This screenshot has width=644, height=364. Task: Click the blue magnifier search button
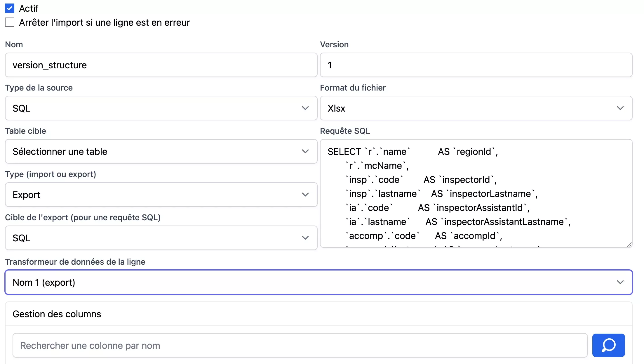pyautogui.click(x=608, y=345)
